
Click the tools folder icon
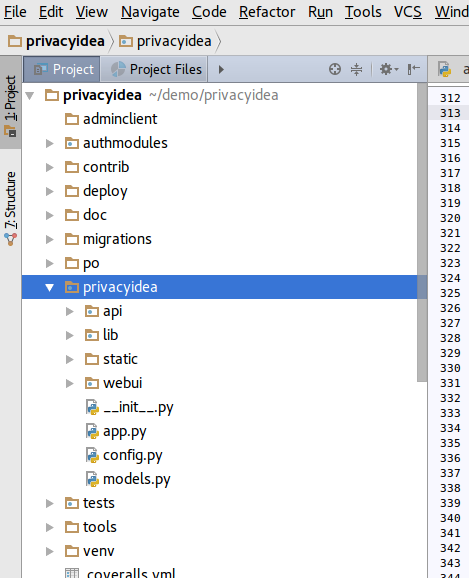pos(72,527)
